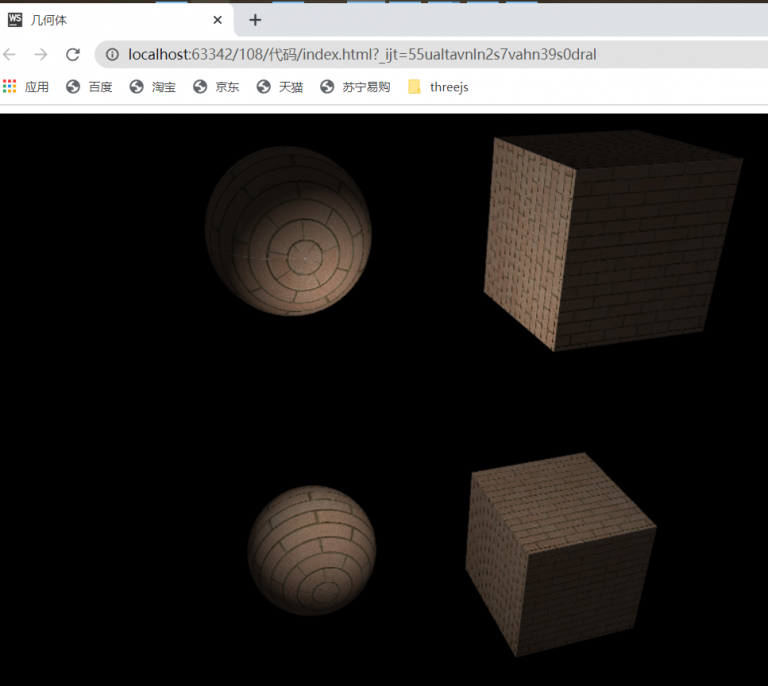768x686 pixels.
Task: Click the upper brick-textured sphere
Action: tap(288, 230)
